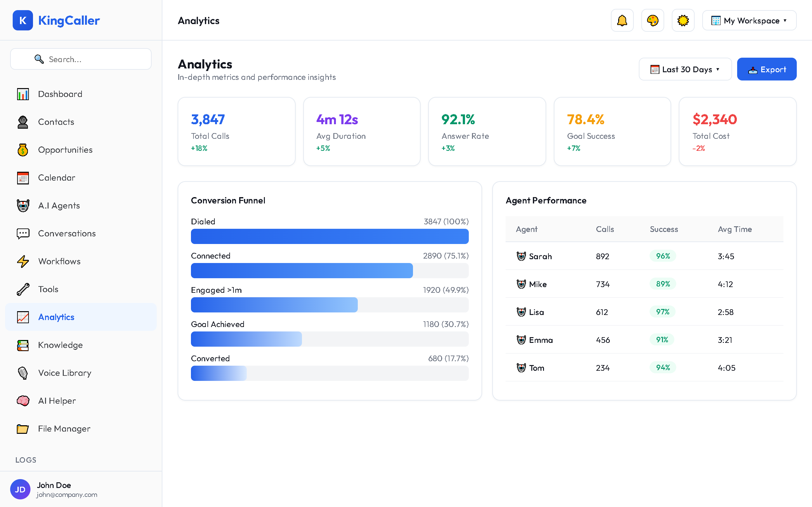The image size is (812, 507).
Task: Open A.I Agents using the robot icon
Action: click(x=23, y=205)
